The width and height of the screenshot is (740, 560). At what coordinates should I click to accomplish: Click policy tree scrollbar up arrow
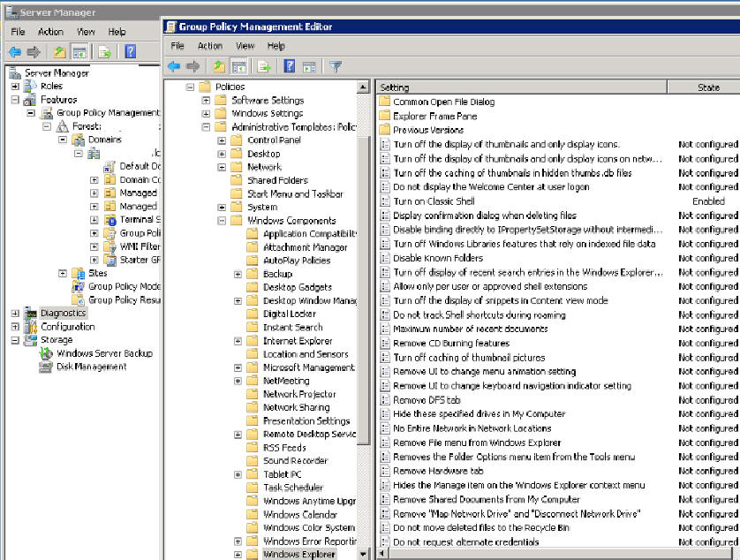(x=363, y=87)
